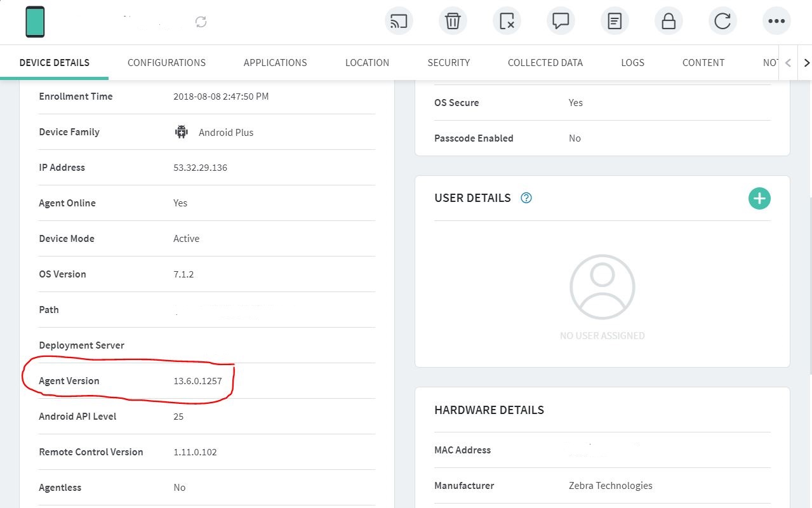
Task: Go to the Security tab
Action: click(448, 63)
